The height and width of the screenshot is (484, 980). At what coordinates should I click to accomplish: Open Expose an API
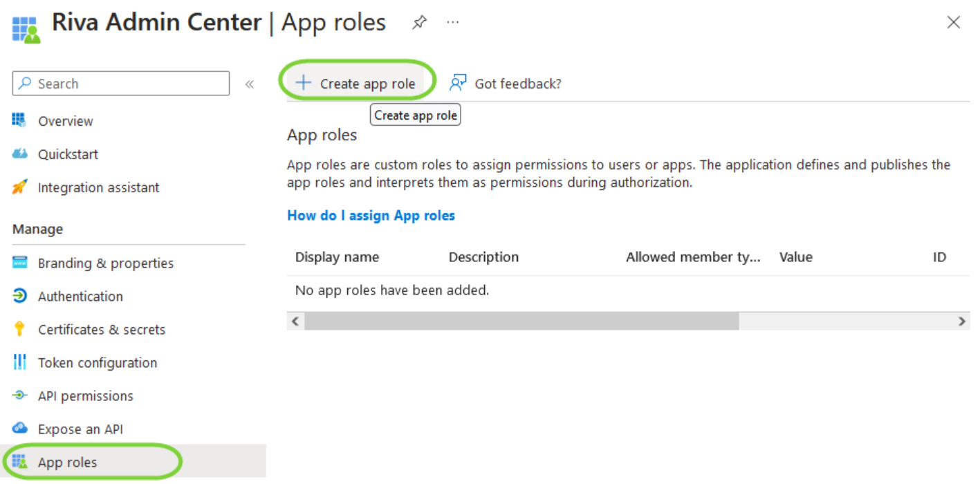pyautogui.click(x=80, y=429)
